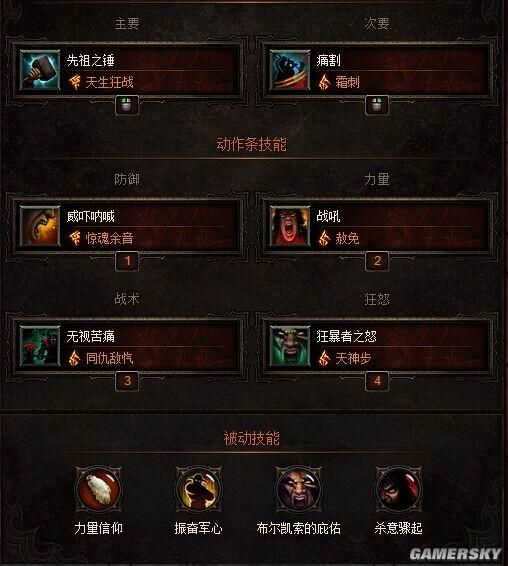Click hotkey slot number 2
Image resolution: width=508 pixels, height=566 pixels.
(377, 261)
